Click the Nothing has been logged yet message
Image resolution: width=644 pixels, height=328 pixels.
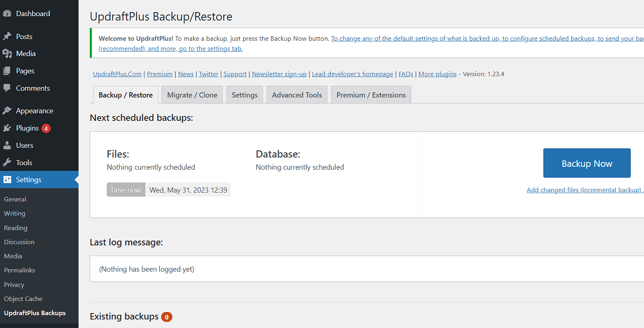point(147,270)
